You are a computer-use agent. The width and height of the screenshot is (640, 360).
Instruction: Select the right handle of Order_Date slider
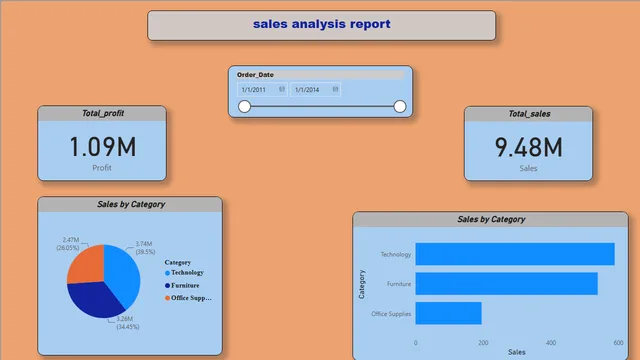(x=400, y=107)
